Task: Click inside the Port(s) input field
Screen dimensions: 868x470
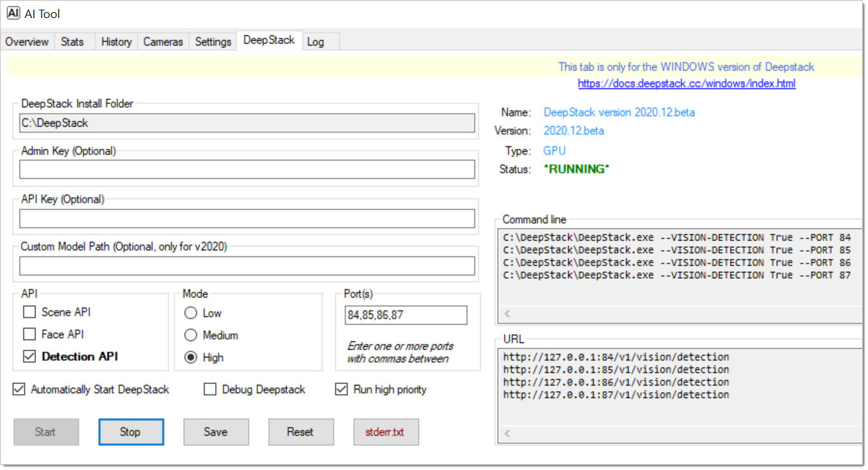Action: (406, 315)
